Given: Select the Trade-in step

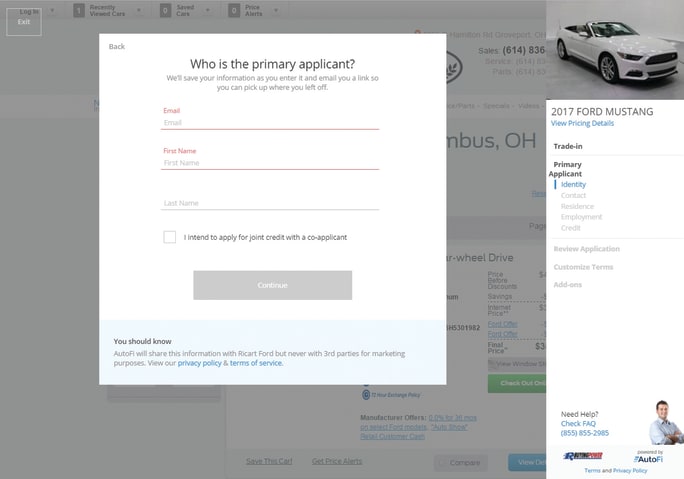Looking at the screenshot, I should point(568,147).
